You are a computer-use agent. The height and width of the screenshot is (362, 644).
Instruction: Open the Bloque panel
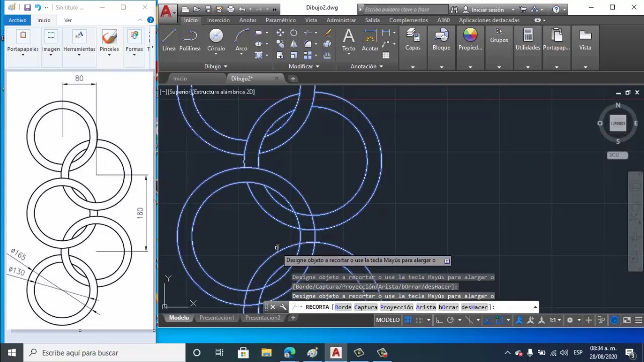click(x=441, y=39)
